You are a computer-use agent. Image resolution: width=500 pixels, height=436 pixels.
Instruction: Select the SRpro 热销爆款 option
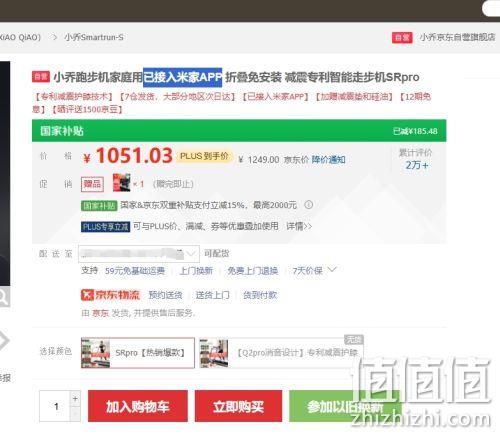click(x=138, y=353)
